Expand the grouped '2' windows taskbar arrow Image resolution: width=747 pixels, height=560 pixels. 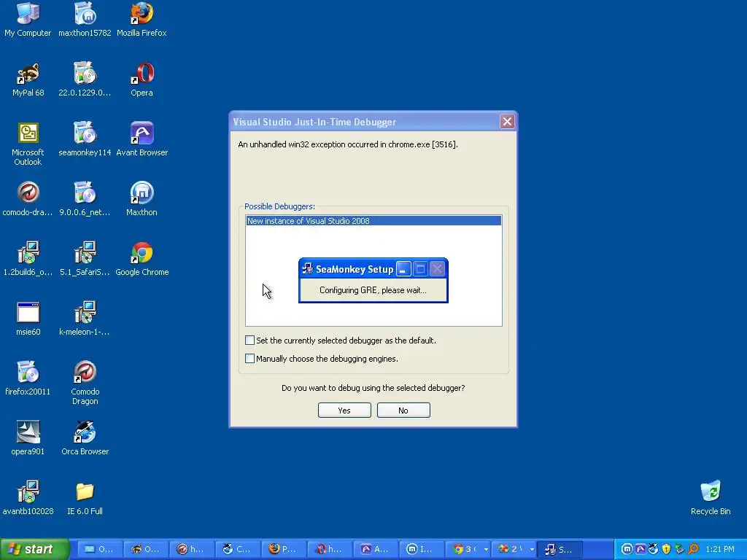click(532, 549)
